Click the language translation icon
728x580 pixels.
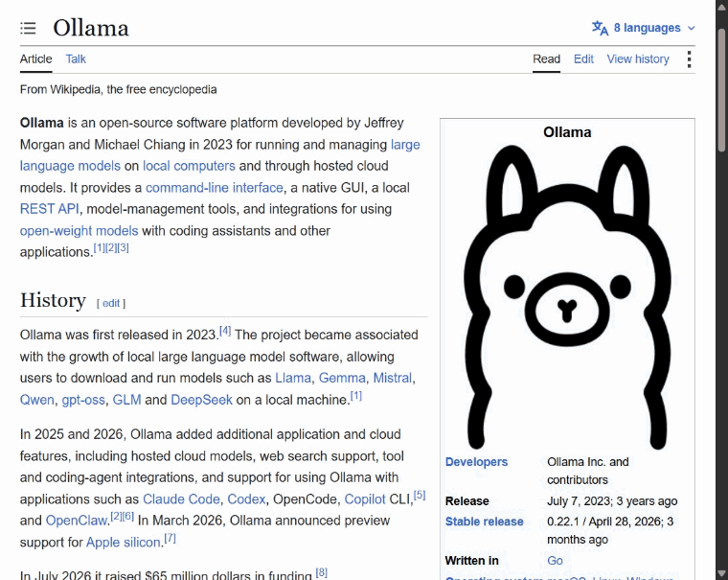[600, 28]
